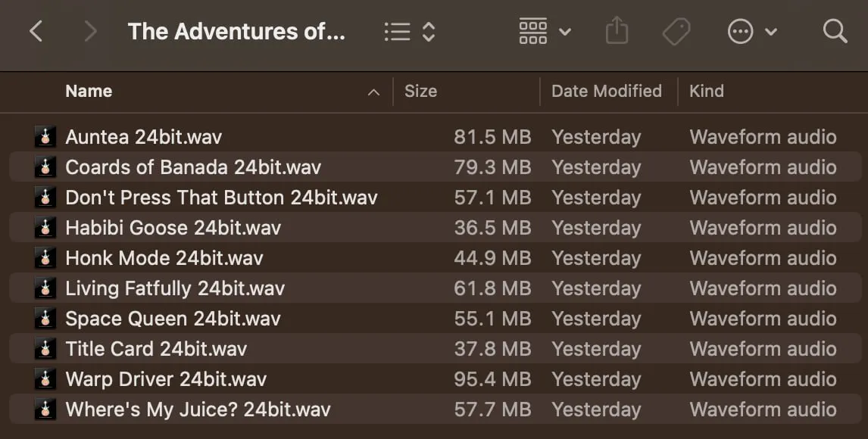Click the icon of Warp Driver 24bit.wav
Image resolution: width=868 pixels, height=439 pixels.
tap(45, 378)
